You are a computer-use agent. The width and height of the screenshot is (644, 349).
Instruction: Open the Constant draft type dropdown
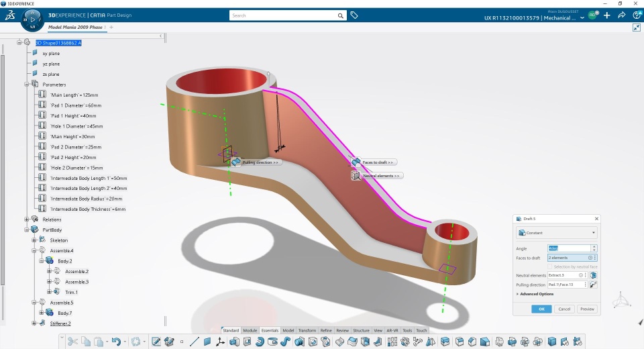click(557, 233)
